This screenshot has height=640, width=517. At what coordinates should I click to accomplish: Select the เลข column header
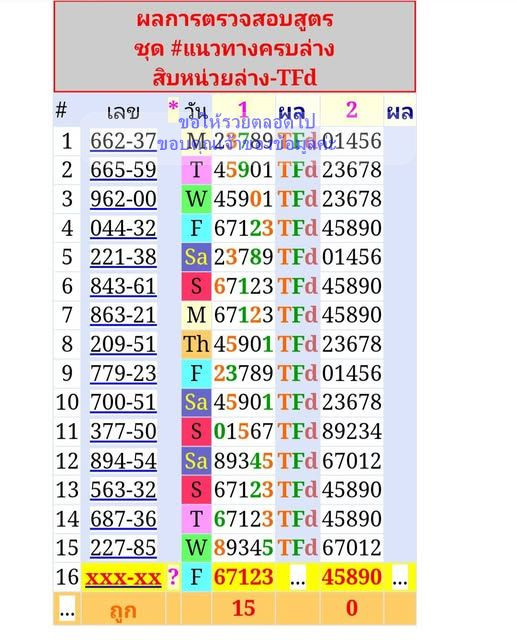[123, 111]
